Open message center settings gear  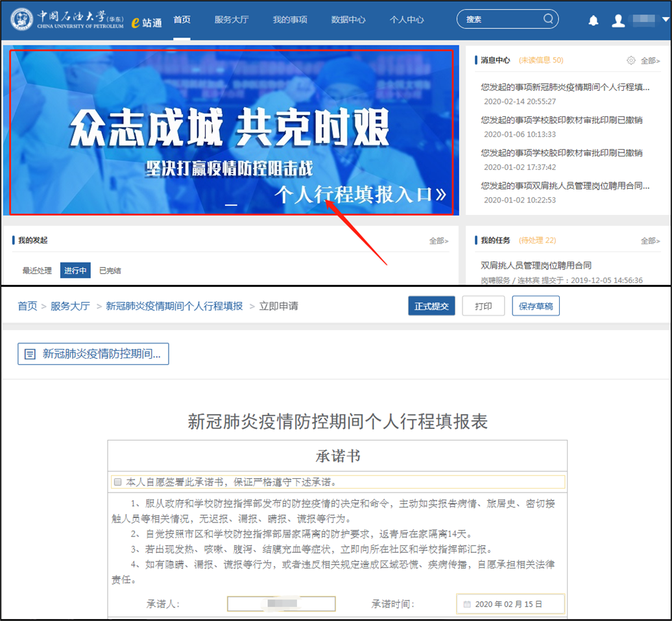[x=630, y=60]
